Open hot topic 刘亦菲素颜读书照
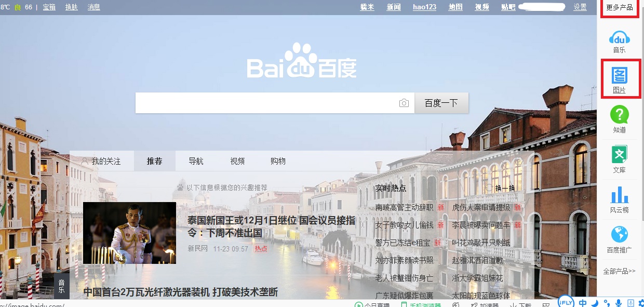Screen dimensions: 644x307 click(404, 260)
